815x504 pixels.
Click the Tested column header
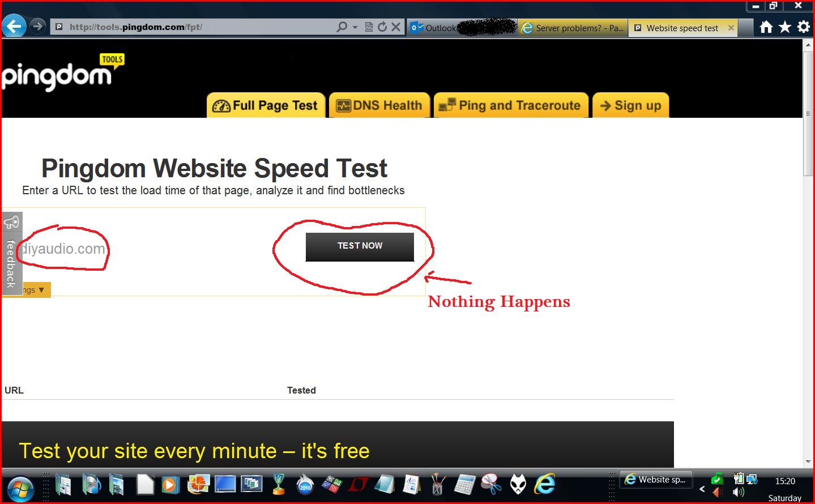(301, 390)
